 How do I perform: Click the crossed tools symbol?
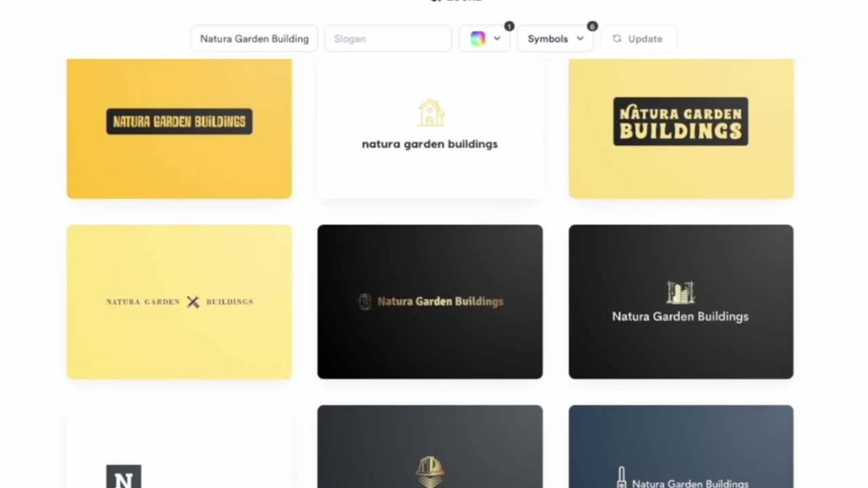193,302
